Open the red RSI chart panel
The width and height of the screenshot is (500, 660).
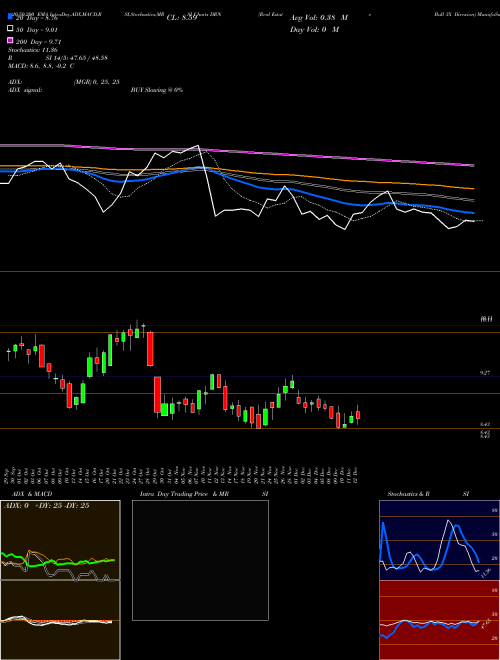click(439, 620)
